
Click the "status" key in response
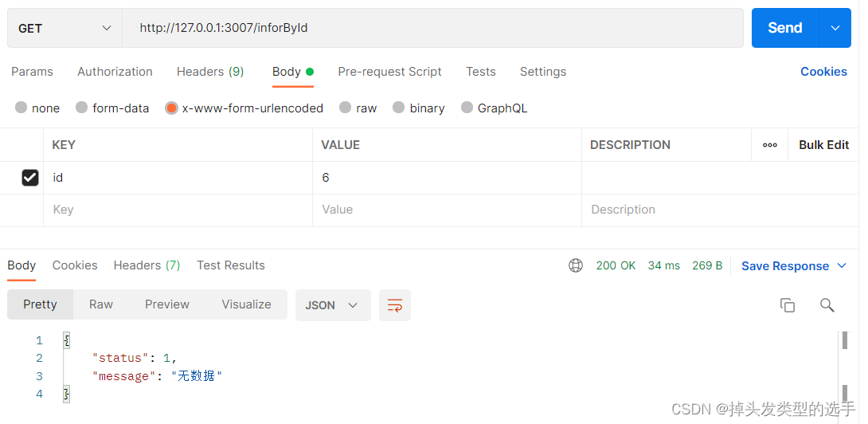coord(120,358)
